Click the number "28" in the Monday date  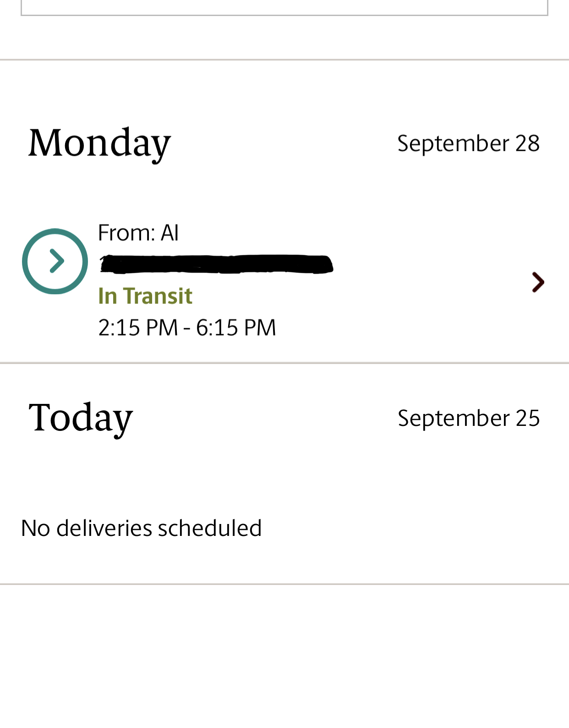click(x=527, y=143)
